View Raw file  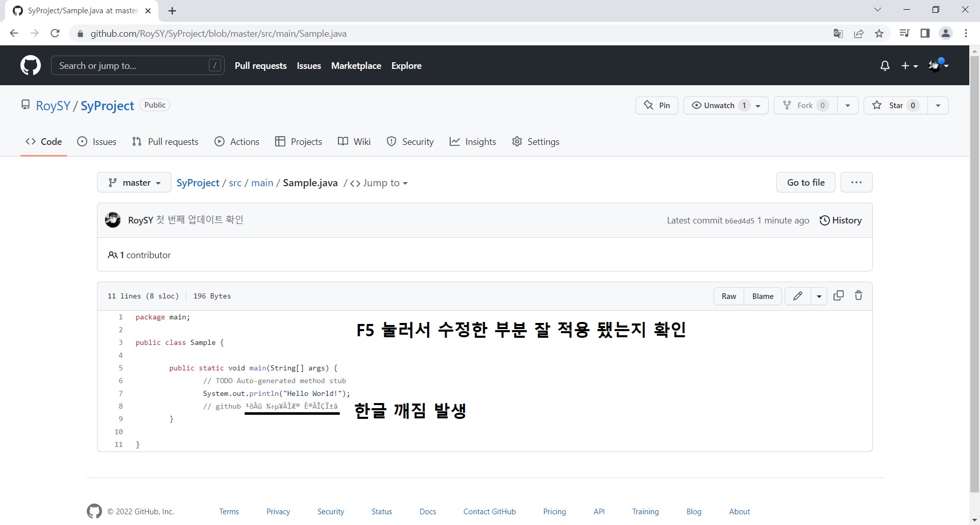(729, 296)
